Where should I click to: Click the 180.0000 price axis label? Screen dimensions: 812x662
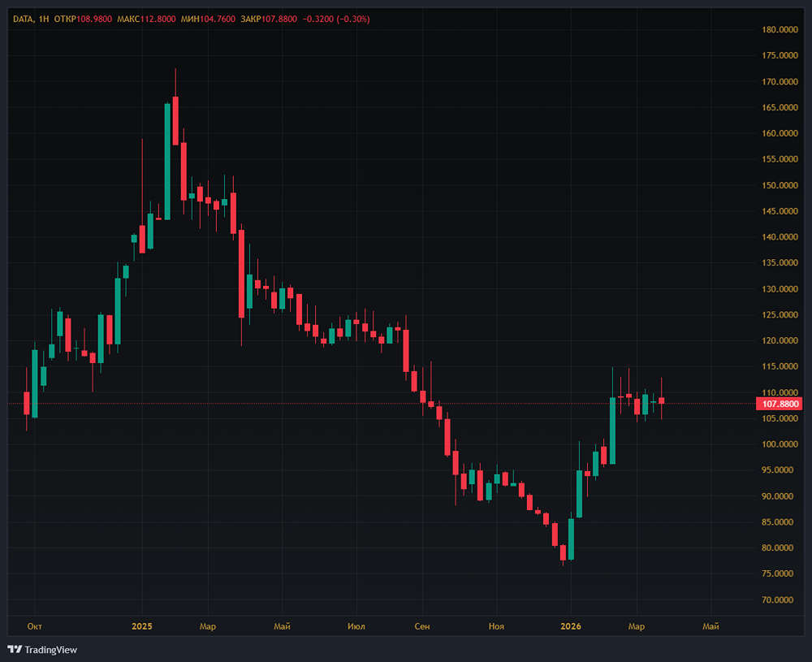click(780, 29)
